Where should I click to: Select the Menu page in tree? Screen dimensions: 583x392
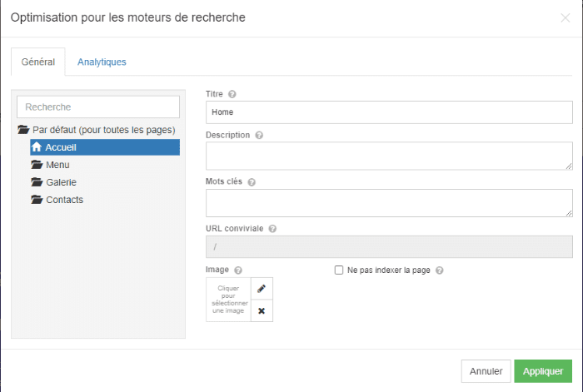pos(57,165)
